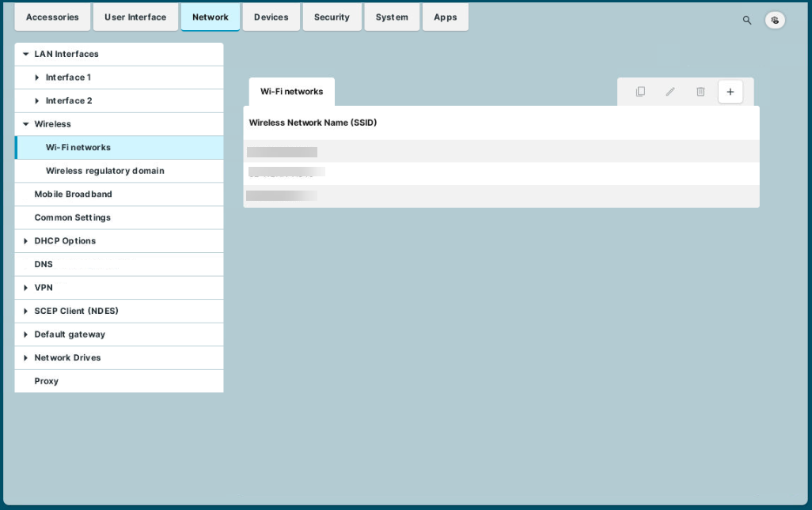Open Mobile Broadband settings

pyautogui.click(x=73, y=195)
